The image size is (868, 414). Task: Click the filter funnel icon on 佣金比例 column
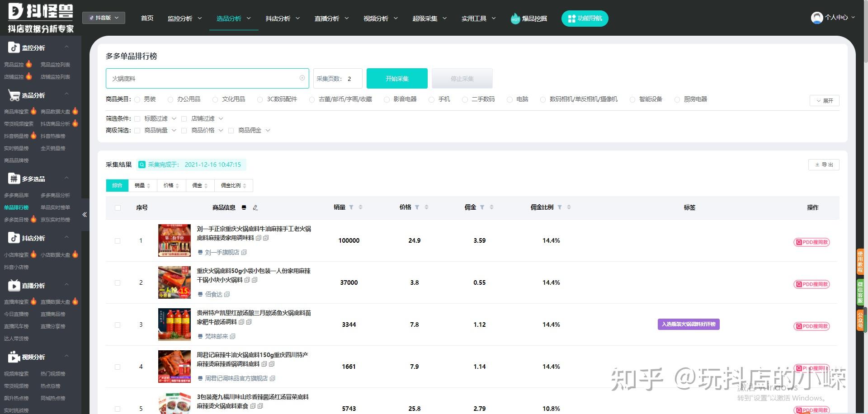point(560,207)
